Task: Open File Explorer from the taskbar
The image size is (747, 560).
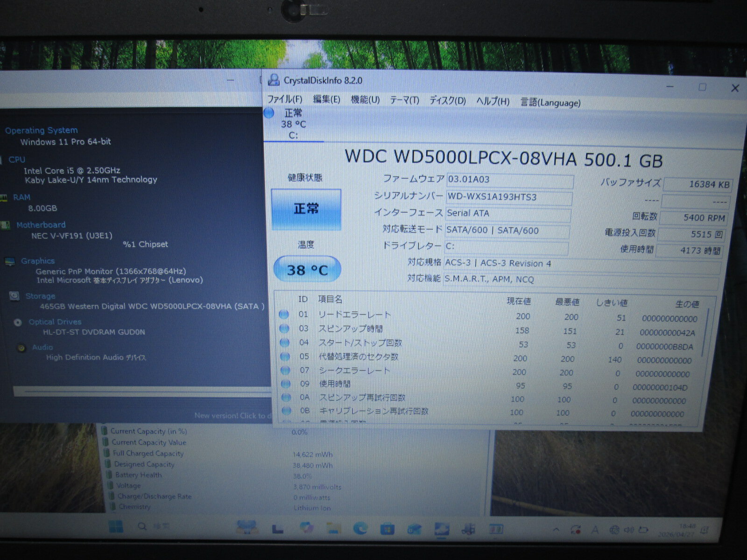Action: [333, 528]
